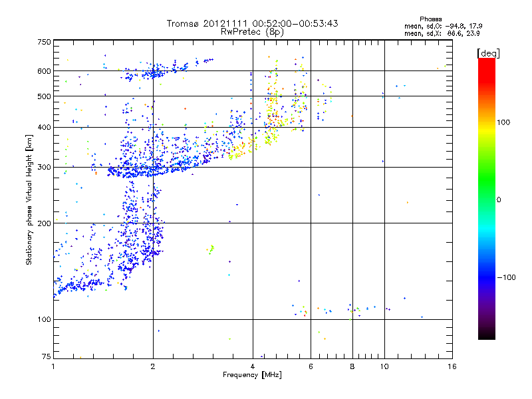Click the y-axis tick label '200'

pyautogui.click(x=44, y=223)
